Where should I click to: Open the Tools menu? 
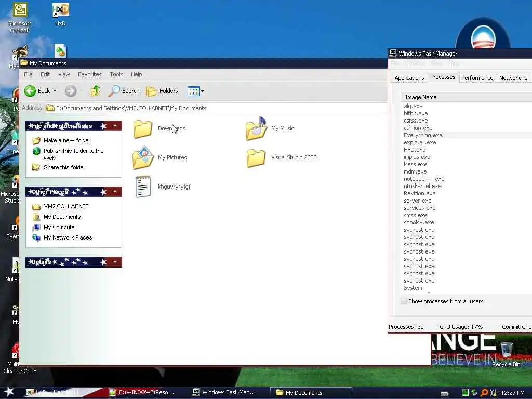[116, 74]
